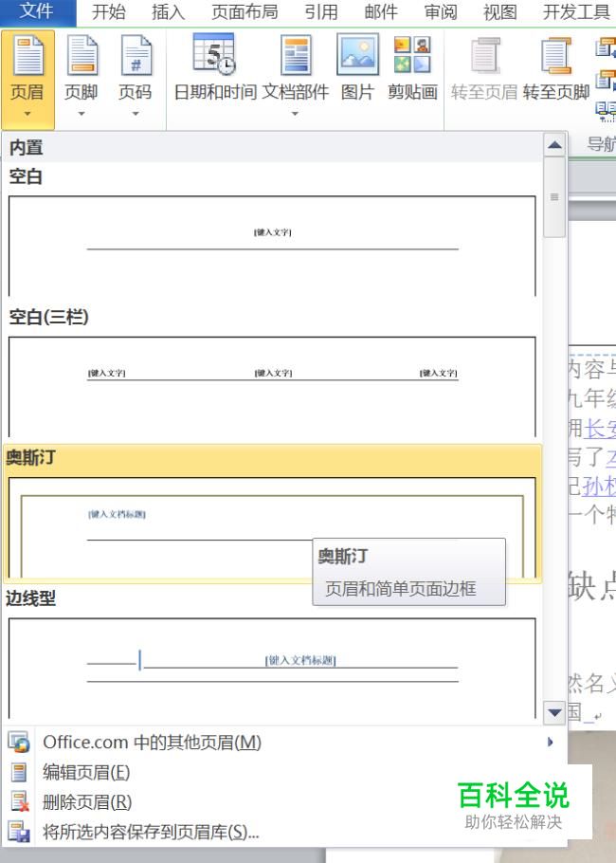Expand the 文档部件 dropdown arrow
Screen dimensions: 616x863
(x=296, y=114)
